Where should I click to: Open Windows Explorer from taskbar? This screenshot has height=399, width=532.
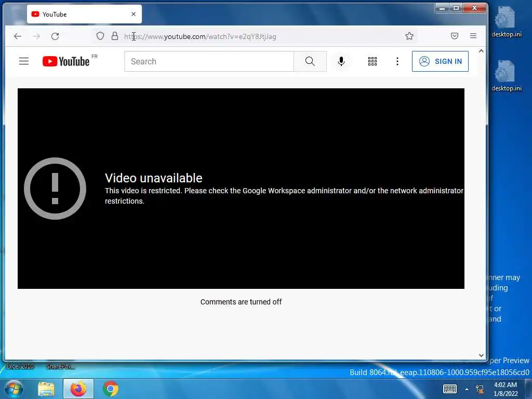click(46, 389)
